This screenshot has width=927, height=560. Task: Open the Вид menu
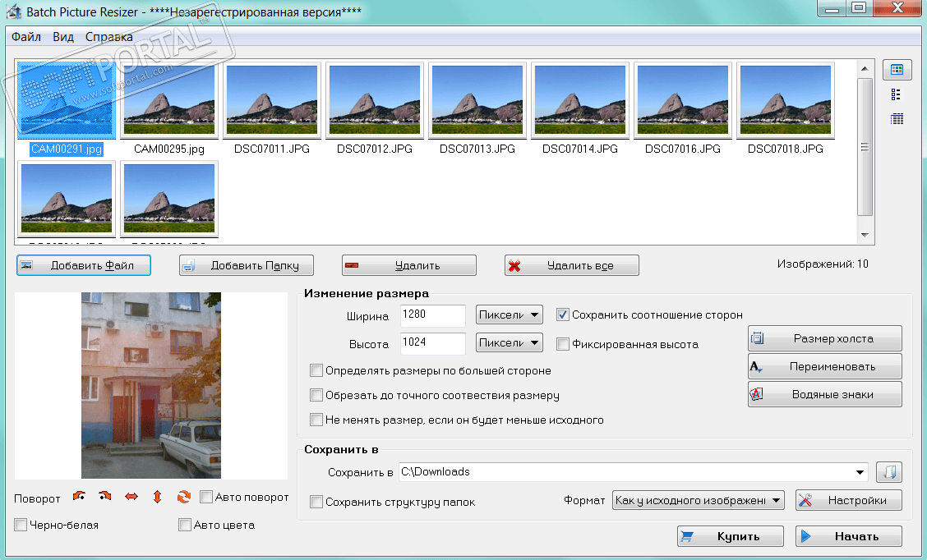63,37
